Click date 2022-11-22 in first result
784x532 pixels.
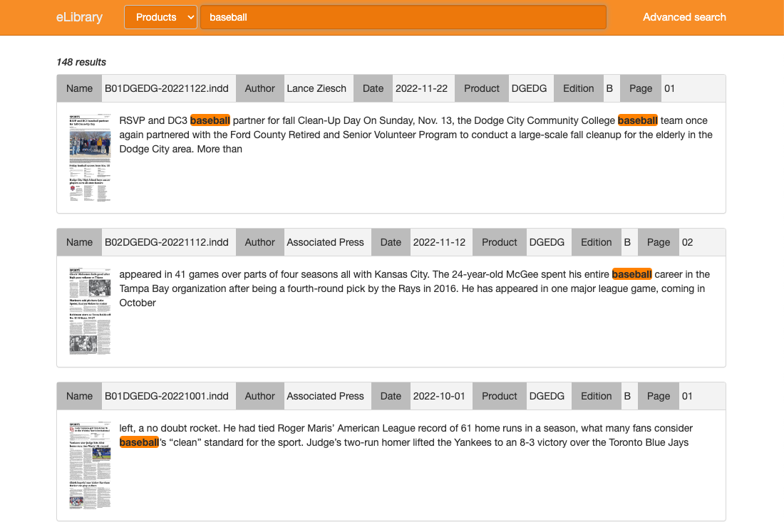pos(421,88)
